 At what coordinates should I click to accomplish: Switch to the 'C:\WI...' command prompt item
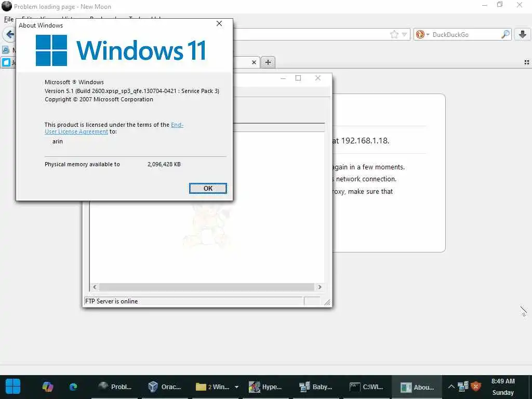point(366,387)
